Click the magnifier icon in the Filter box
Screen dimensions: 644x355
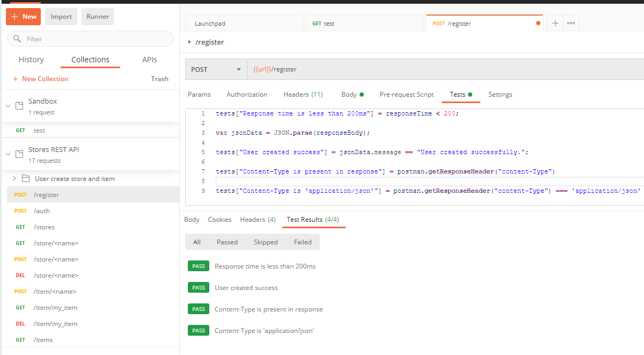17,39
